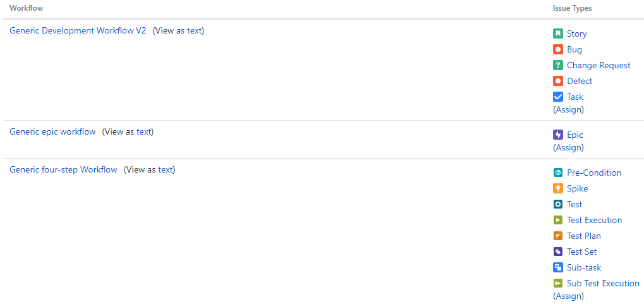View Generic epic workflow as text

[x=144, y=132]
